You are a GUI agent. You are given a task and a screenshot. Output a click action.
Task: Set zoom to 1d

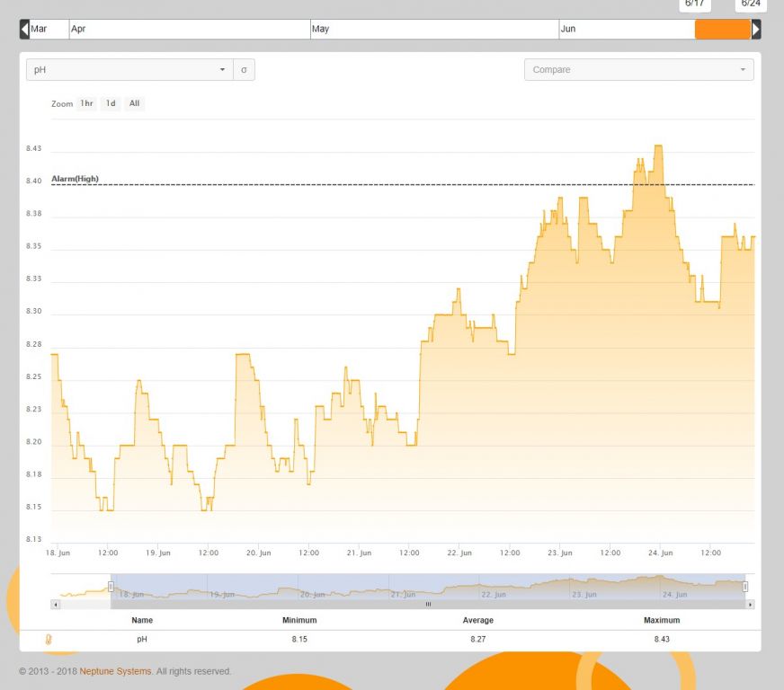[111, 103]
